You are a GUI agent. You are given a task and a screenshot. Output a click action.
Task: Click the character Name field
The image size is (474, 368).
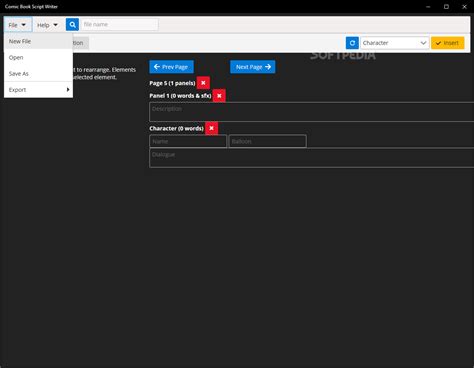[188, 141]
